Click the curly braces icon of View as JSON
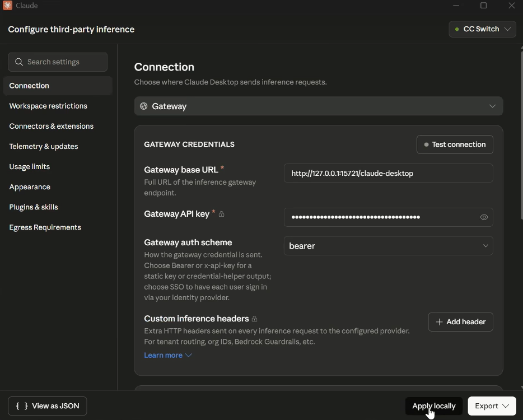Viewport: 523px width, 420px height. tap(22, 406)
